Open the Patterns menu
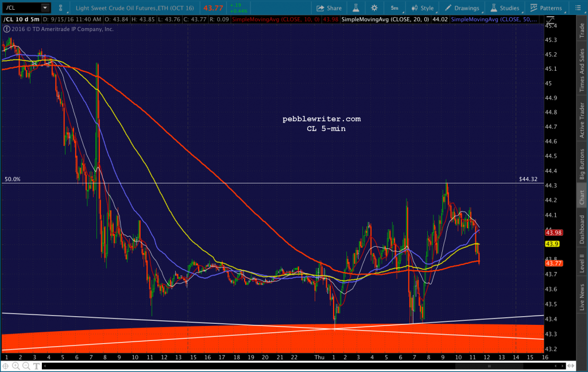This screenshot has width=588, height=372. click(546, 8)
